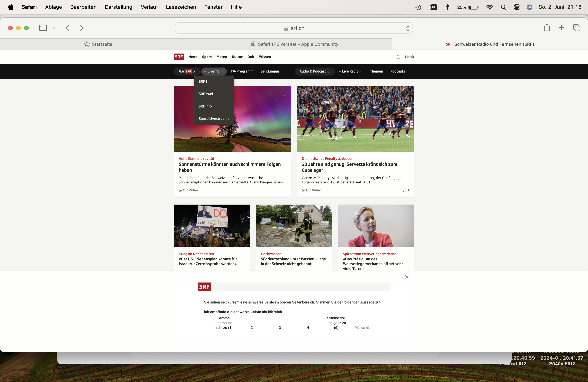The width and height of the screenshot is (588, 382).
Task: Open a new tab with plus icon
Action: (x=561, y=28)
